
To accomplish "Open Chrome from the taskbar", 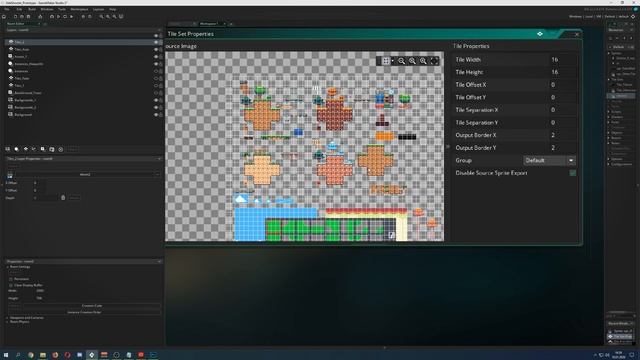I will 31,355.
